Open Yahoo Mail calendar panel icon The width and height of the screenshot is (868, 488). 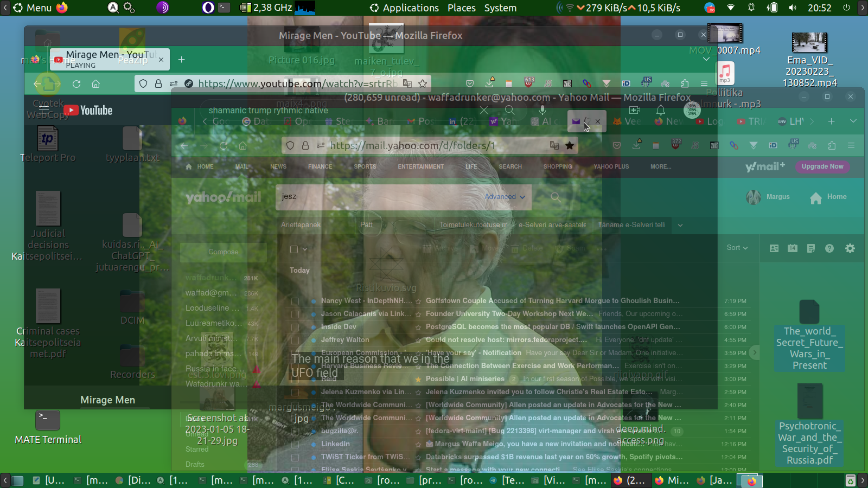click(x=793, y=248)
